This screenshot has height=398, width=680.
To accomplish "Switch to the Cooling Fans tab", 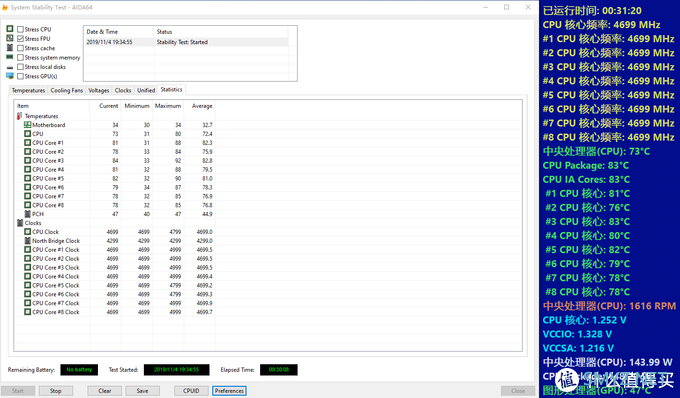I will (x=67, y=90).
